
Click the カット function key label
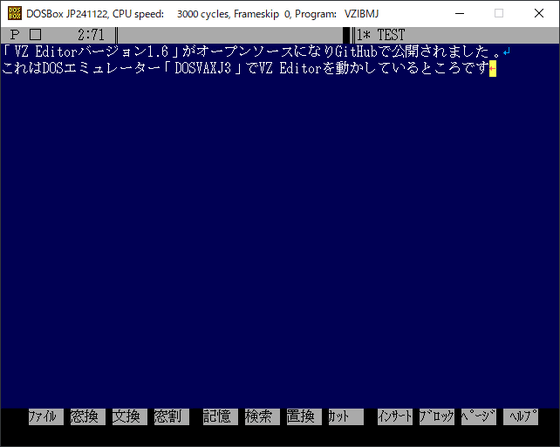click(x=346, y=417)
